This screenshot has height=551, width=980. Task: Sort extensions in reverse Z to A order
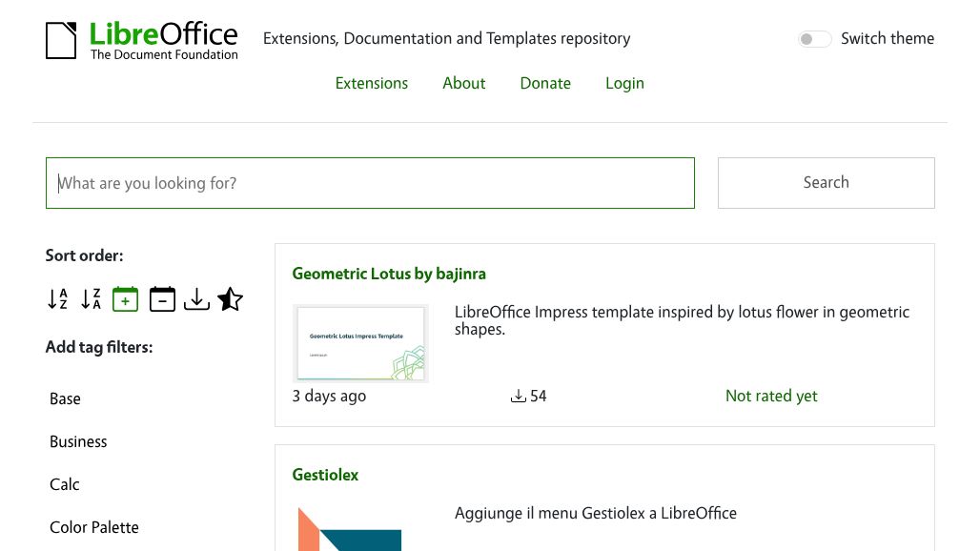pos(92,298)
